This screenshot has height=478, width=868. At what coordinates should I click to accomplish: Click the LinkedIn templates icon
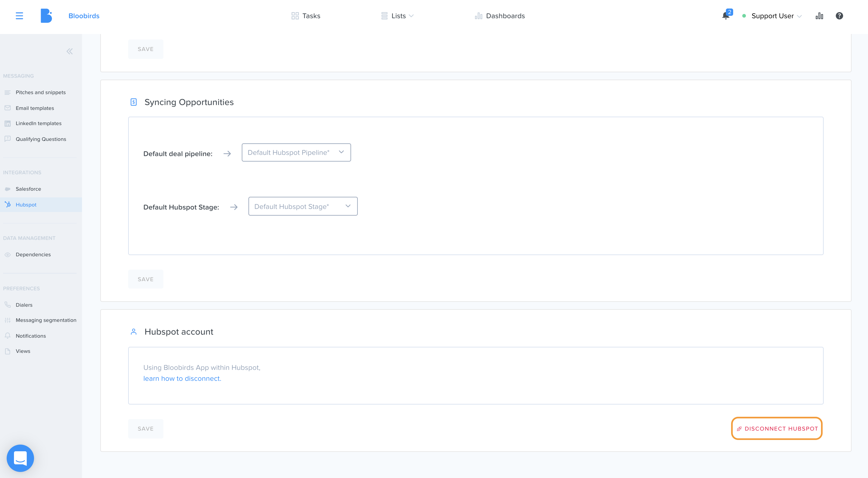(x=7, y=123)
